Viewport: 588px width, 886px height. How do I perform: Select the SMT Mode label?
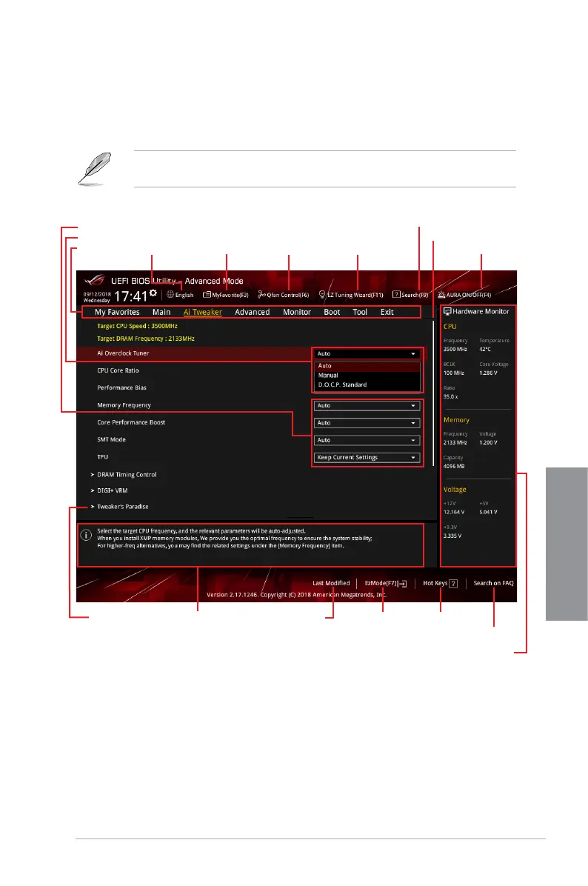click(x=111, y=439)
